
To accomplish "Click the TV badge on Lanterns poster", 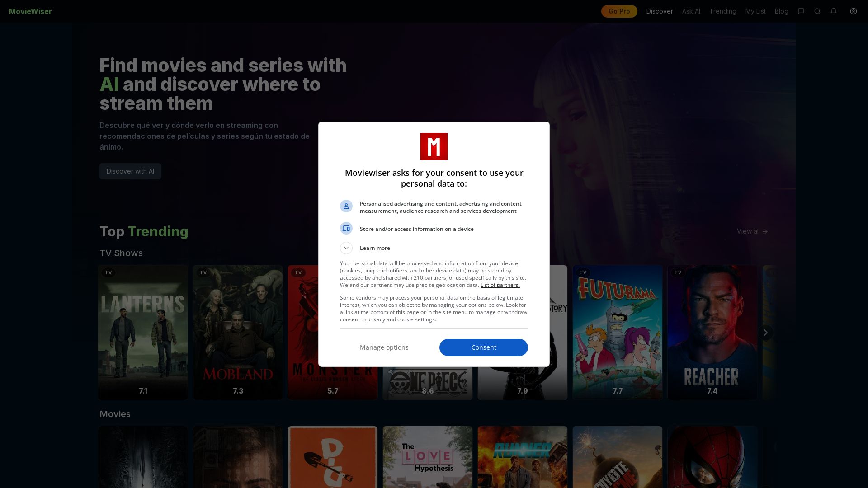I will [x=108, y=272].
